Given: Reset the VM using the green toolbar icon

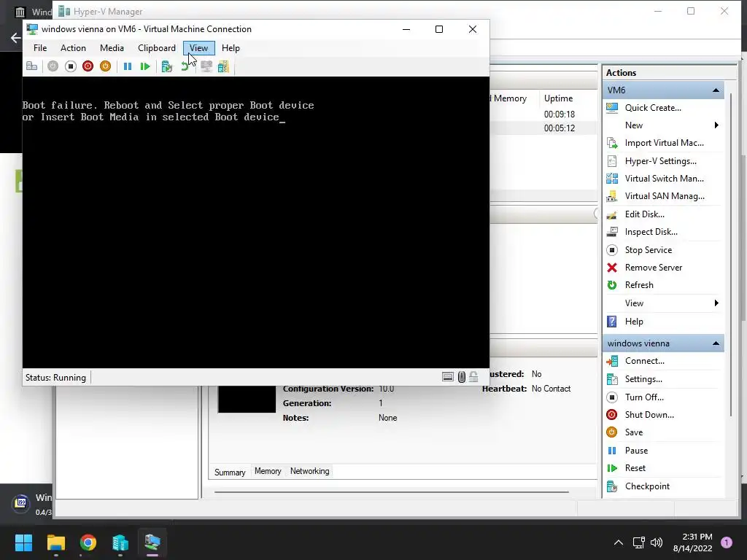Looking at the screenshot, I should (x=145, y=66).
